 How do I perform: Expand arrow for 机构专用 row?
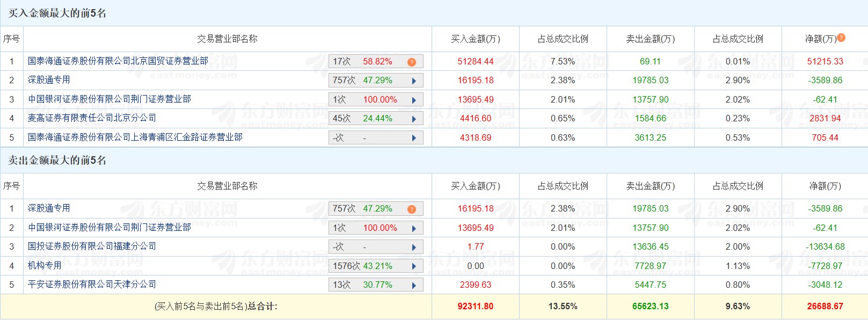click(414, 266)
